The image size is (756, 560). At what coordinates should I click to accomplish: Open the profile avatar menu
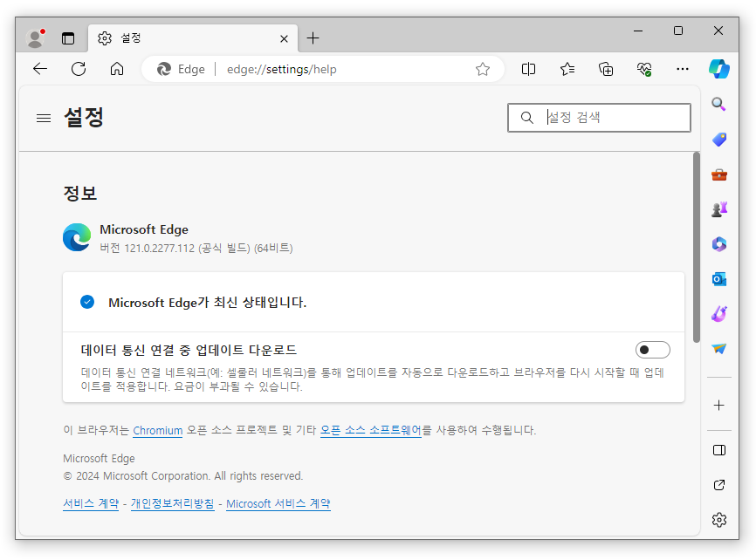[35, 38]
